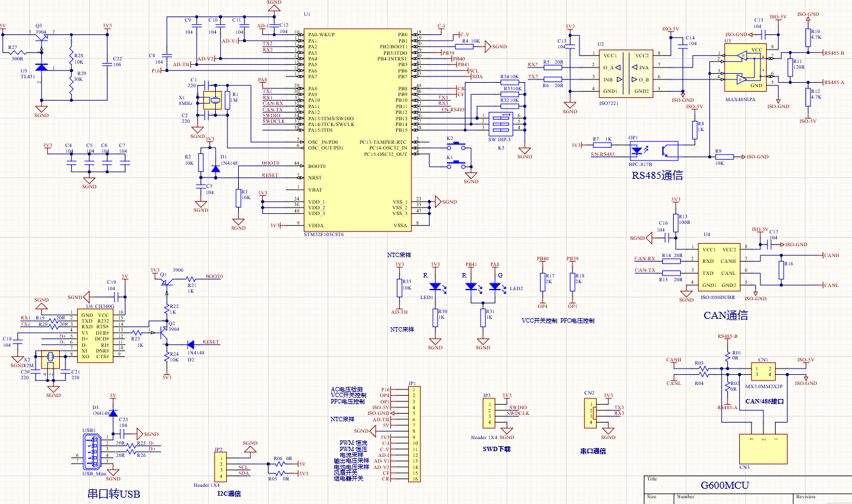Select the "SWD下载" label

497,449
